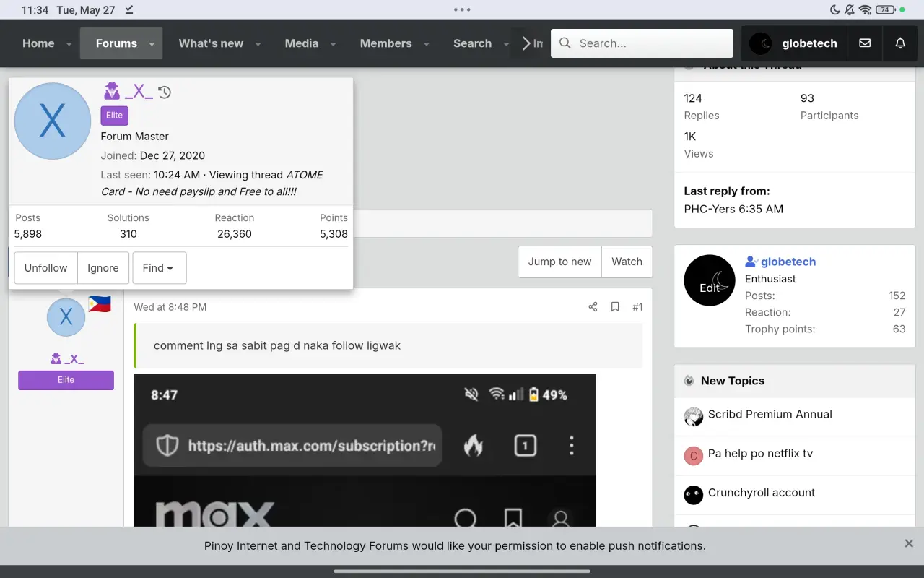Open the Pa help po netflix tv poster avatar
Viewport: 924px width, 578px height.
point(693,455)
